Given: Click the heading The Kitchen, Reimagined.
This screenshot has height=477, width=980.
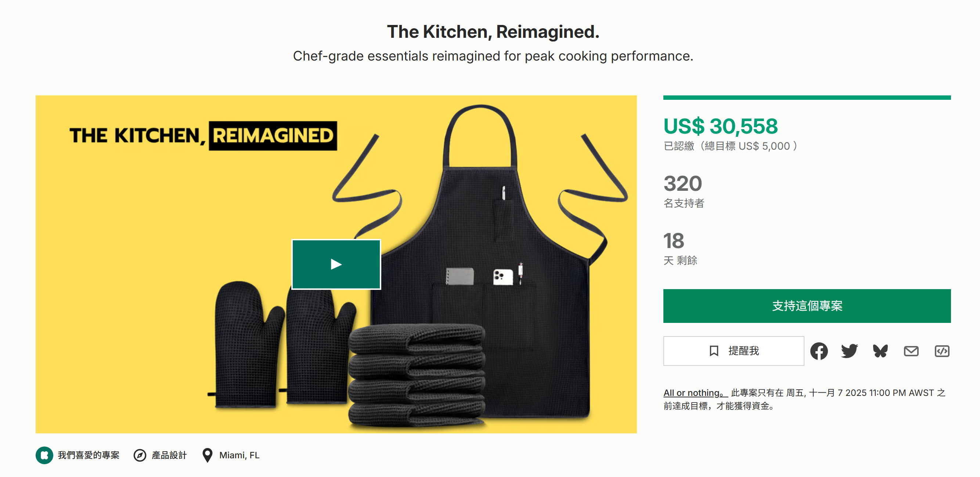Looking at the screenshot, I should (493, 32).
